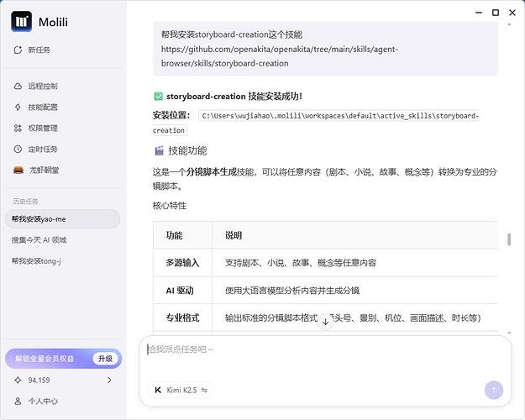Click the scrollbar down arrow
Viewport: 525px width, 420px height.
coord(509,333)
